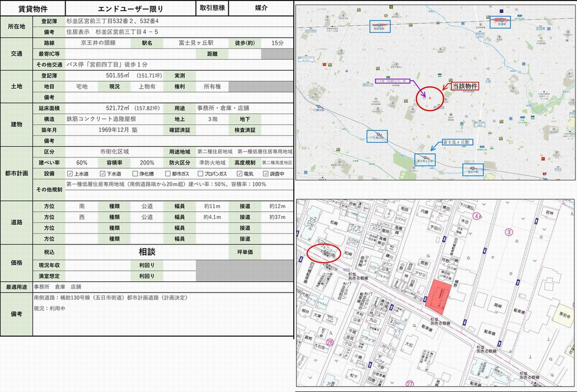Click the 富士見ヶ丘駅 callout label text
The width and height of the screenshot is (577, 392).
point(457,142)
